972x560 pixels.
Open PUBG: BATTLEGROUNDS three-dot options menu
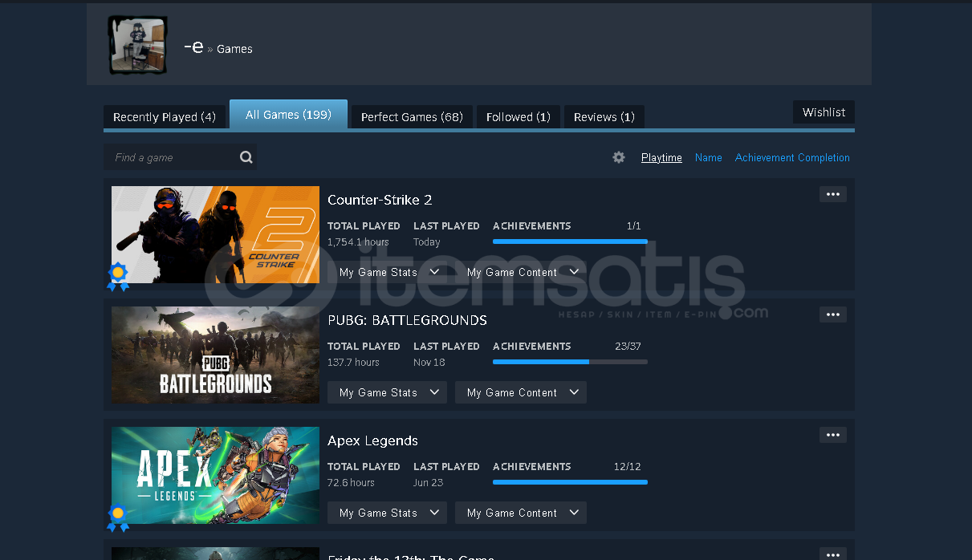point(832,314)
